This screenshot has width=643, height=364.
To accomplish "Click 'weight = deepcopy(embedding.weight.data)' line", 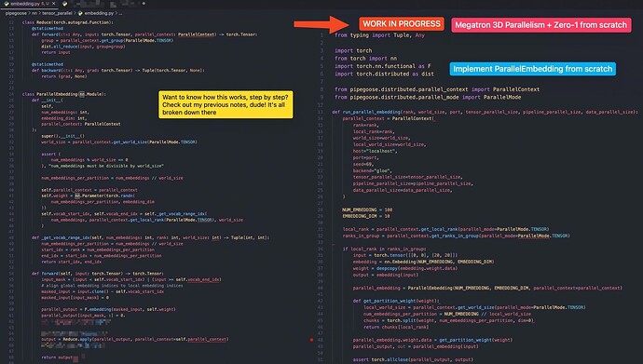I will point(405,269).
